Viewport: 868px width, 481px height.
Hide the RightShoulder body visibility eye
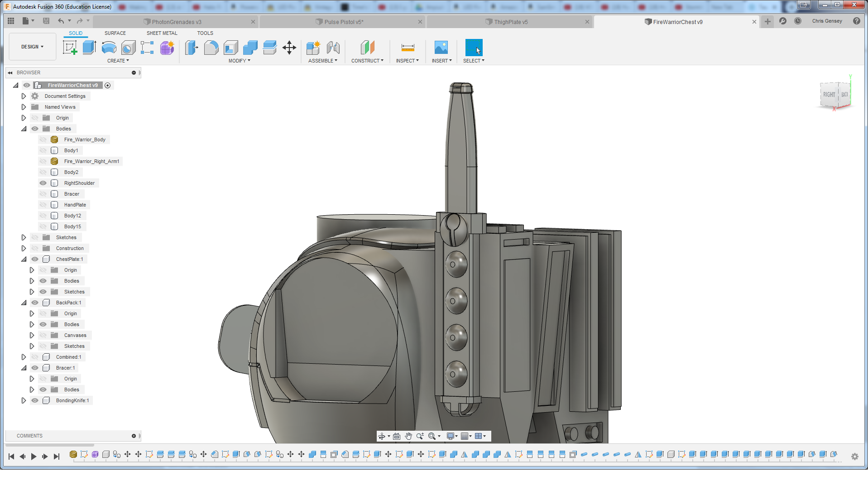pyautogui.click(x=43, y=183)
